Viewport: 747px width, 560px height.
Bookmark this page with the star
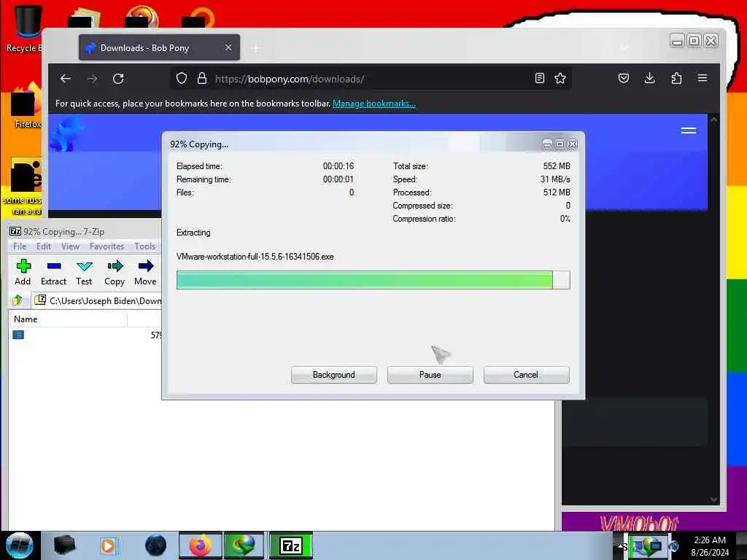tap(560, 79)
